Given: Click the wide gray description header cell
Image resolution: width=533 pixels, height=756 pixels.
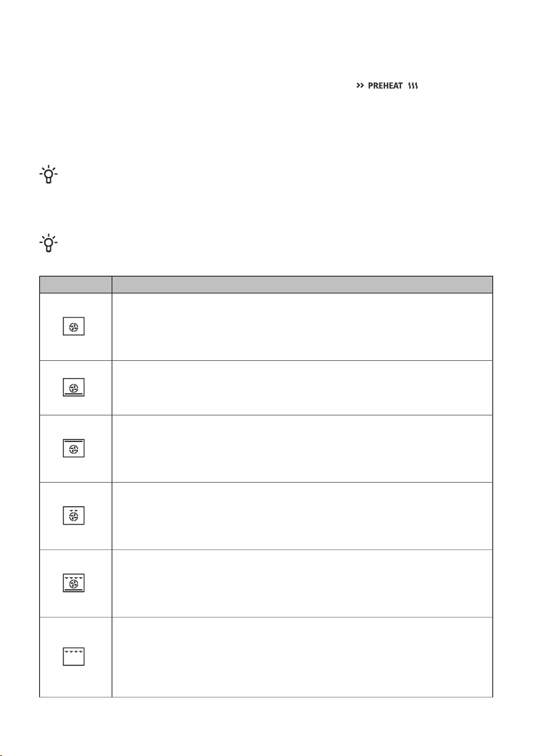Looking at the screenshot, I should pos(303,285).
